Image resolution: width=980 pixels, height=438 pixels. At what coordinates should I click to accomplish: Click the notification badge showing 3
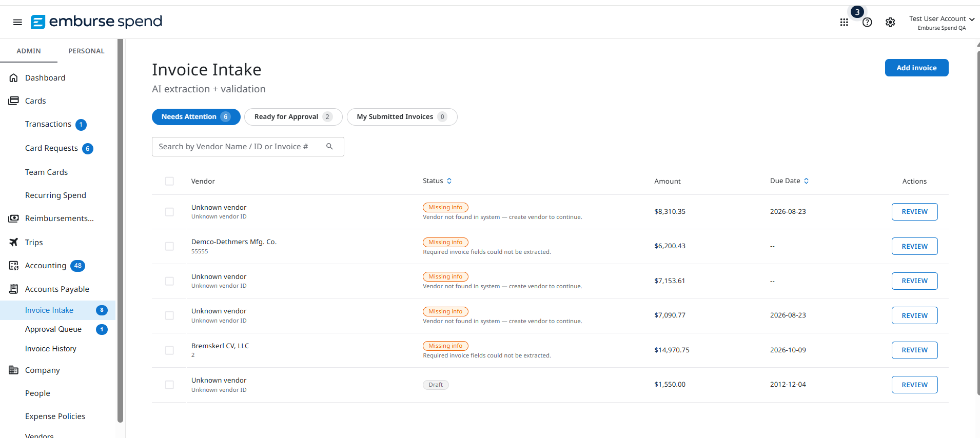[x=857, y=12]
